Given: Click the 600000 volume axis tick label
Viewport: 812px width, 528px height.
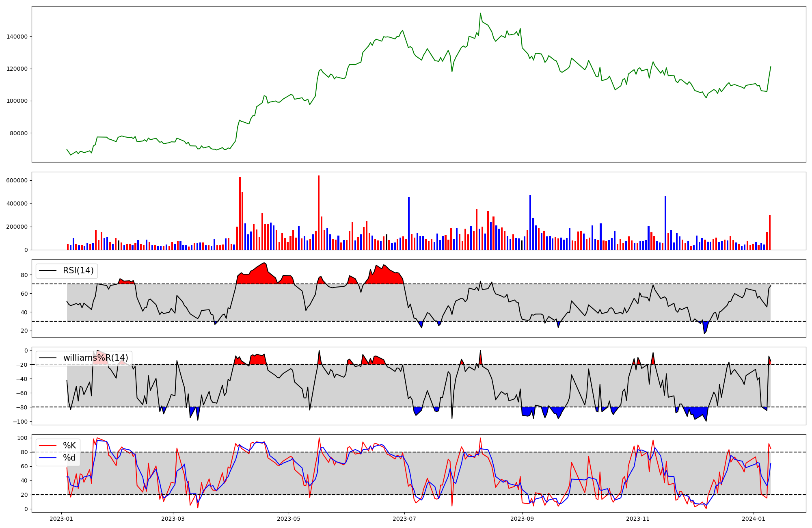Looking at the screenshot, I should coord(17,180).
